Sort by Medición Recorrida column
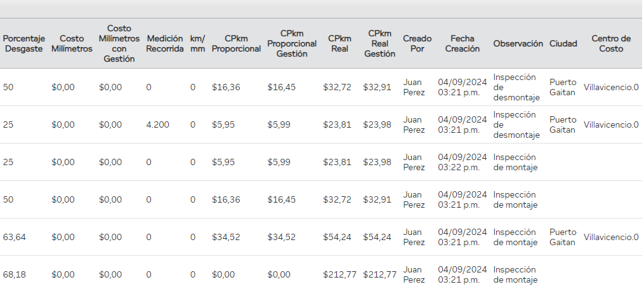Screen dimensions: 644x289 coord(164,44)
